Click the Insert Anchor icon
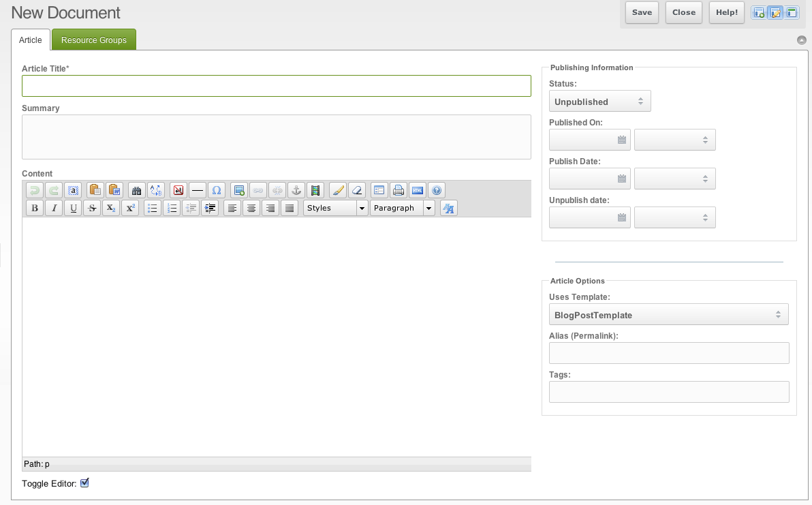The image size is (812, 505). point(296,190)
